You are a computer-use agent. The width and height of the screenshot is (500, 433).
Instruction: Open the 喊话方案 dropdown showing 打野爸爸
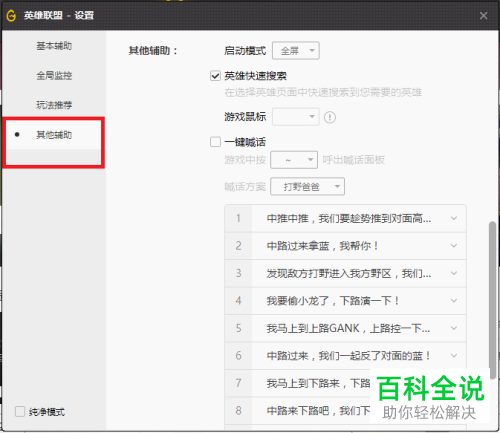pyautogui.click(x=307, y=187)
